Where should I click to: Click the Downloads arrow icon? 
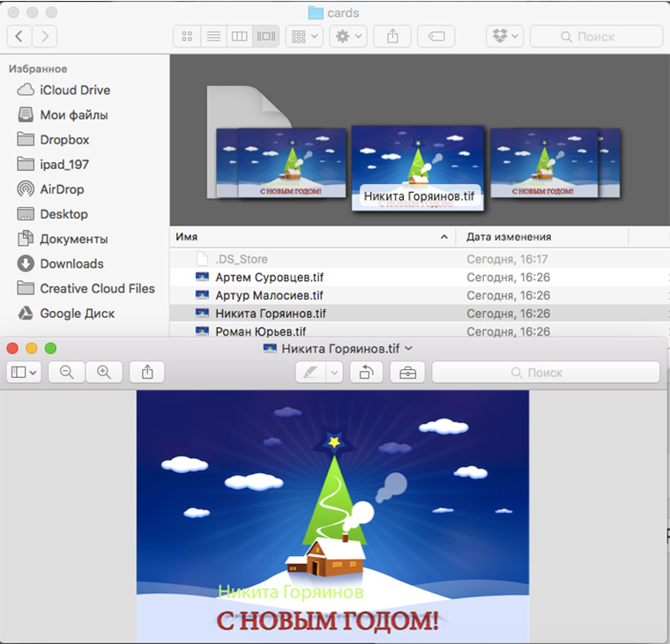26,263
